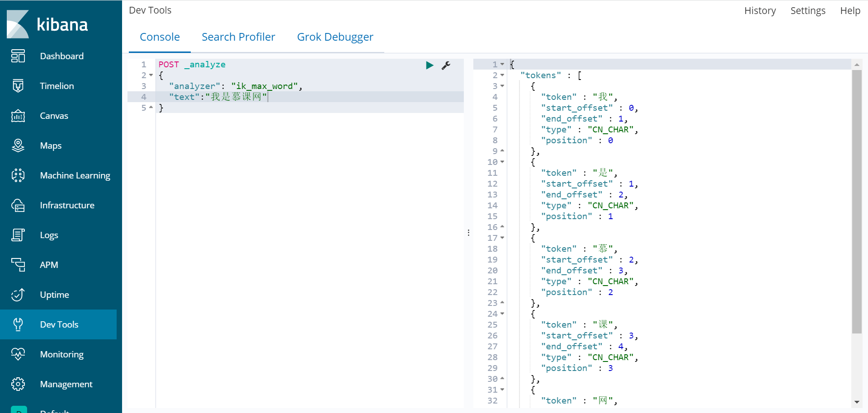Collapse the tokens array at line 2
This screenshot has height=413, width=868.
tap(502, 75)
